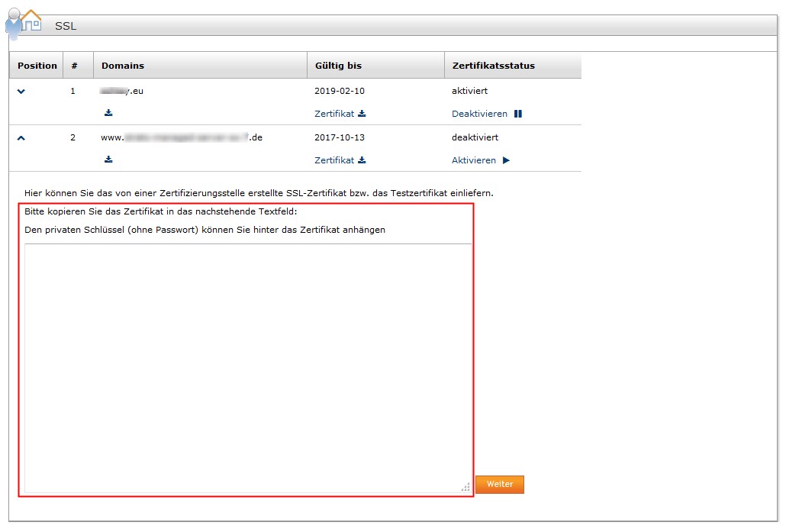Click the status text deaktiviert
This screenshot has height=532, width=786.
click(475, 137)
